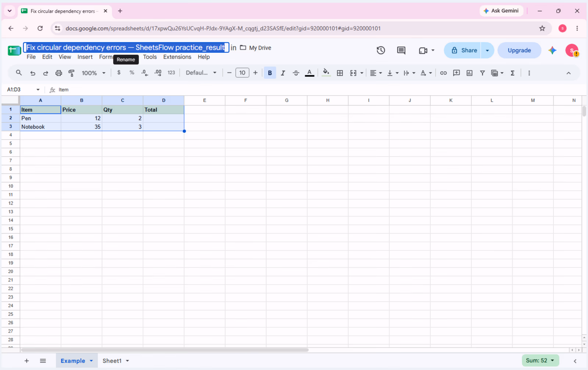
Task: Increase font size with plus button
Action: point(255,73)
